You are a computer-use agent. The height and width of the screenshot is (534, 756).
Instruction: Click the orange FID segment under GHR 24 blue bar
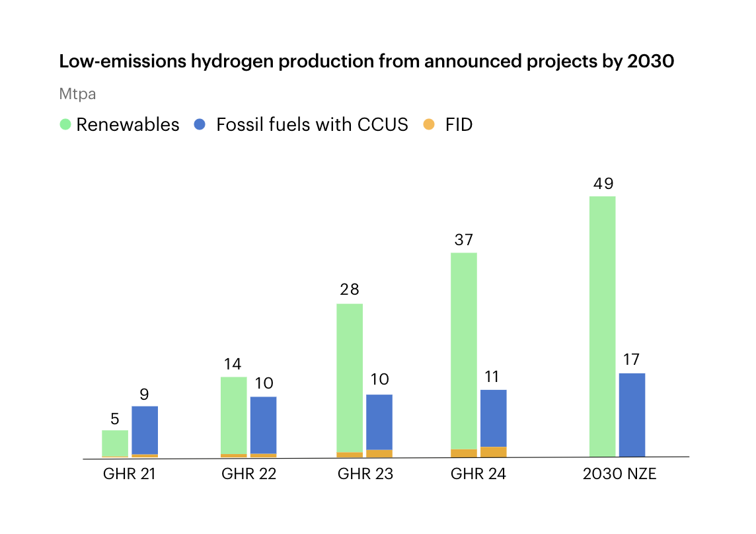tap(493, 452)
